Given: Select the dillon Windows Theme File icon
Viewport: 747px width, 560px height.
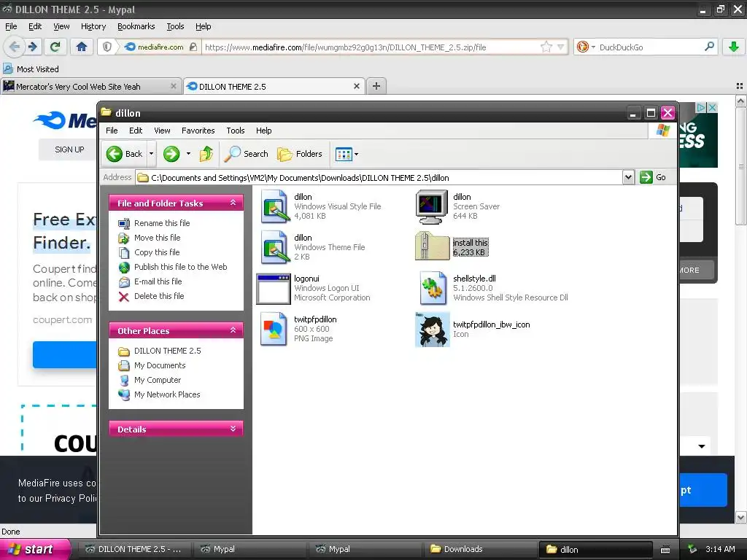Looking at the screenshot, I should pyautogui.click(x=275, y=247).
